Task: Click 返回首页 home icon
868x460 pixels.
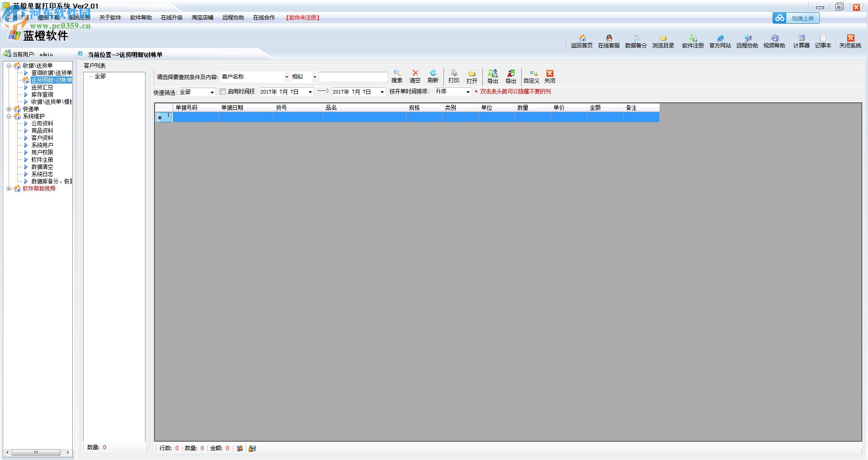Action: (581, 41)
